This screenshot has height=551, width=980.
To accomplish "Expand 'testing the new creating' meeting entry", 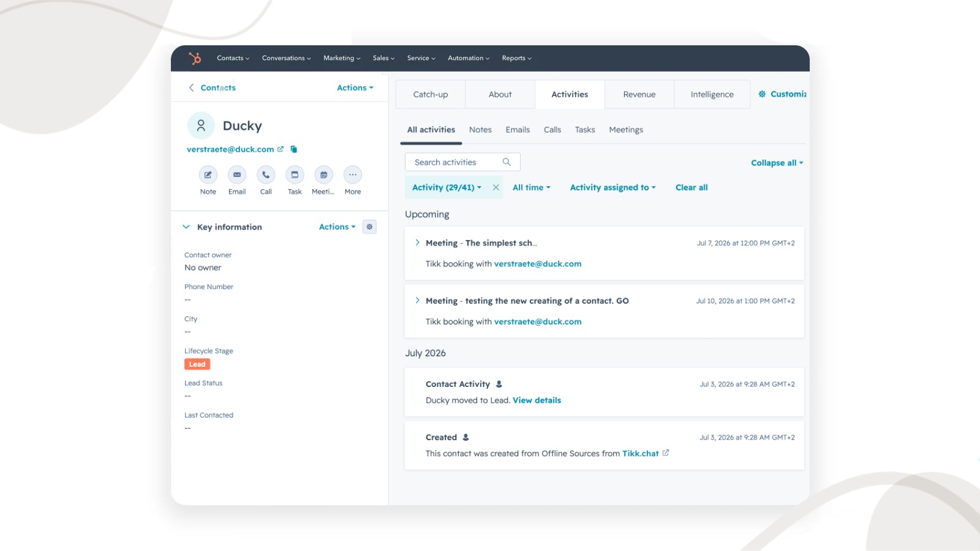I will click(x=418, y=300).
